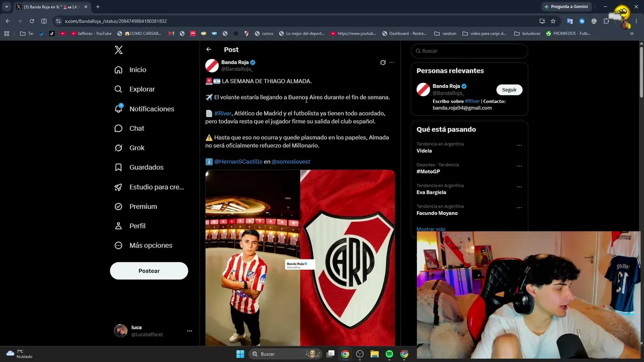Open the Almada and River crest image
The height and width of the screenshot is (362, 644).
(300, 257)
